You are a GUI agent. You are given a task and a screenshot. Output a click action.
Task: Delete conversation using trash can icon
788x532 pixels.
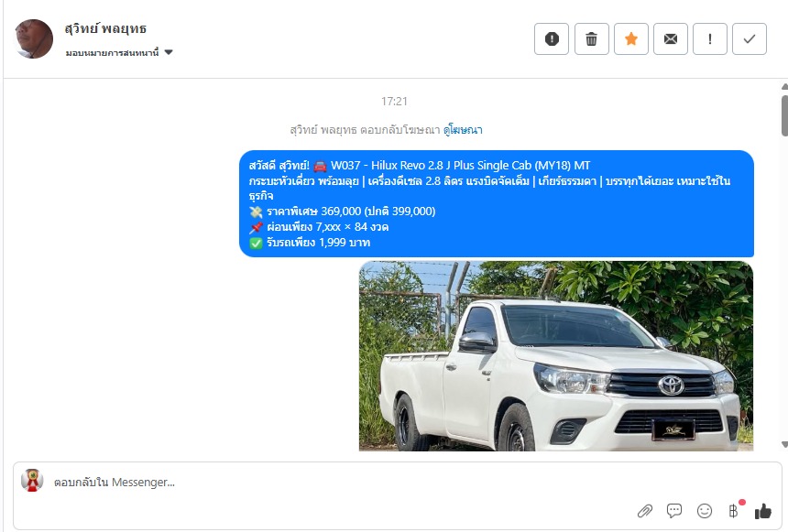[592, 38]
